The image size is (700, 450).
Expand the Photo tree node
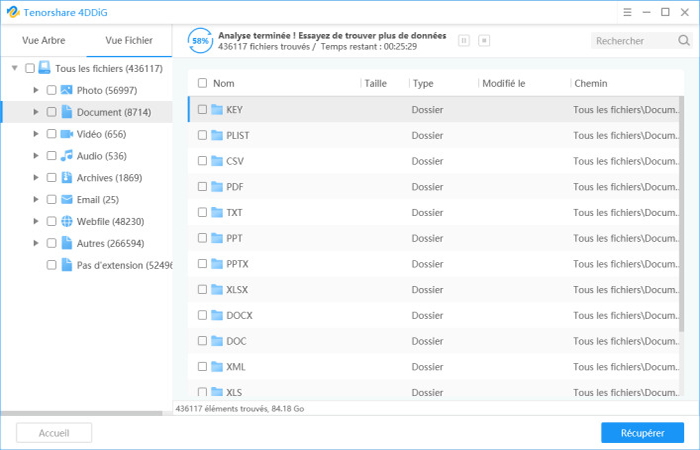[36, 90]
